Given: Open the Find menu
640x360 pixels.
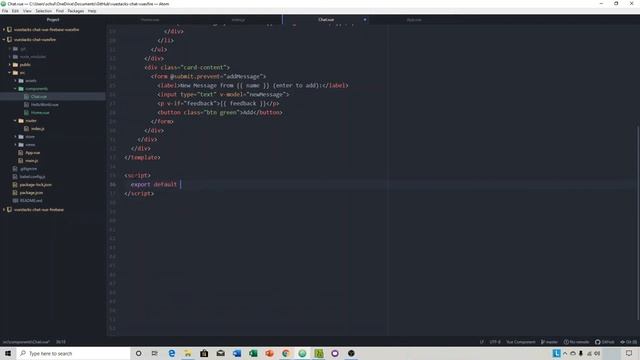Looking at the screenshot, I should pos(60,11).
